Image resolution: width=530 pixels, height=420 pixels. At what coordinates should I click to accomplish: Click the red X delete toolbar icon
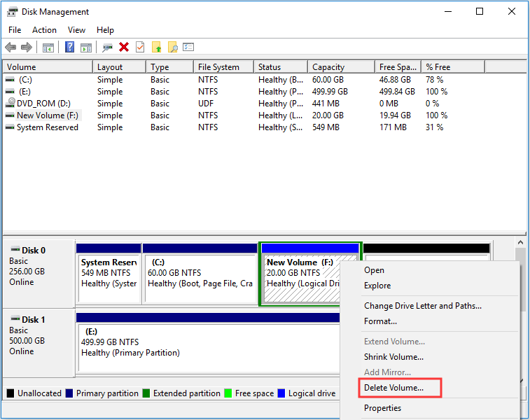(x=124, y=47)
